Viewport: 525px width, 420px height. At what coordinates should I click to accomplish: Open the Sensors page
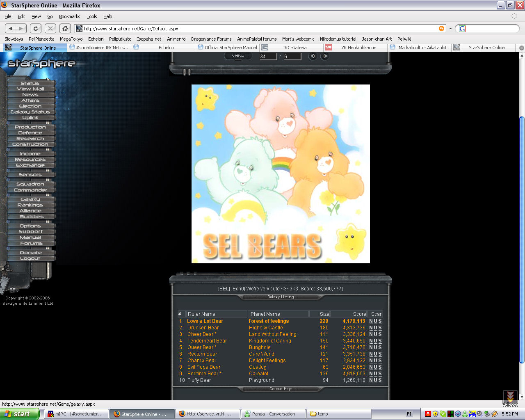click(x=30, y=175)
